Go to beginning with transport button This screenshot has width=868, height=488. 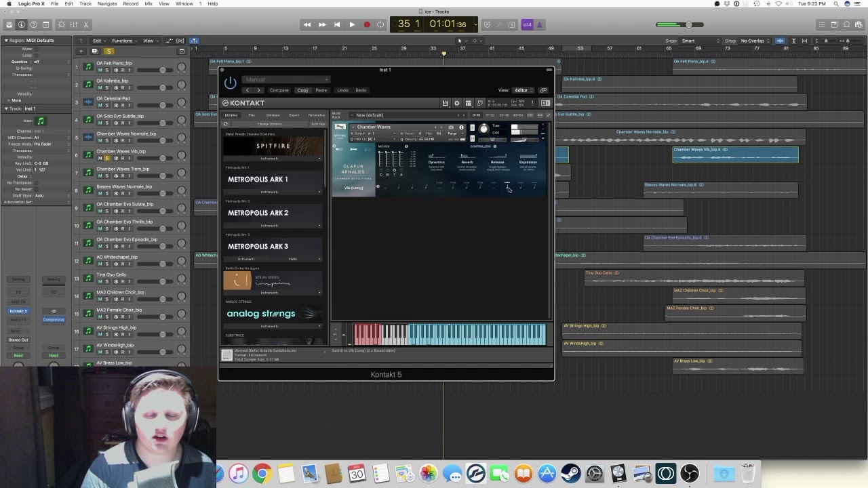pyautogui.click(x=337, y=24)
